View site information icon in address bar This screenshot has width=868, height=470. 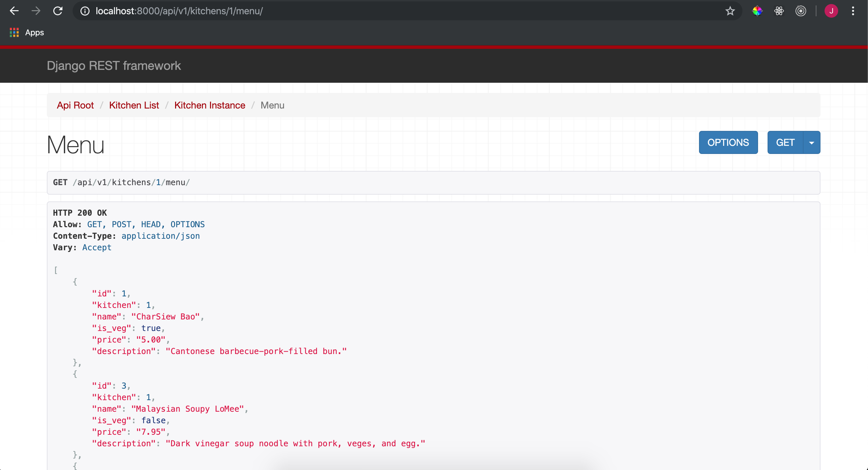[85, 11]
